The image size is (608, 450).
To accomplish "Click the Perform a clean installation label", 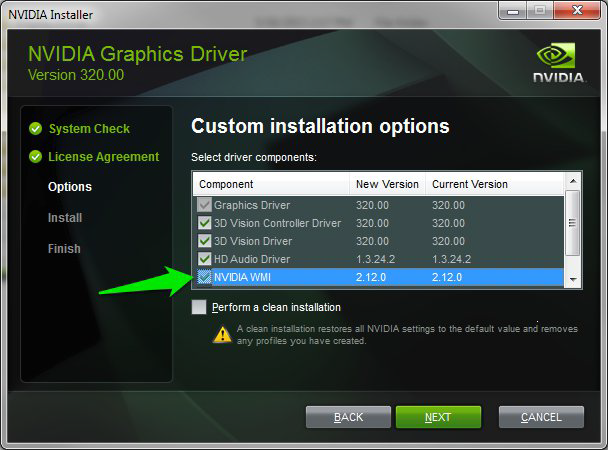I will click(x=276, y=307).
